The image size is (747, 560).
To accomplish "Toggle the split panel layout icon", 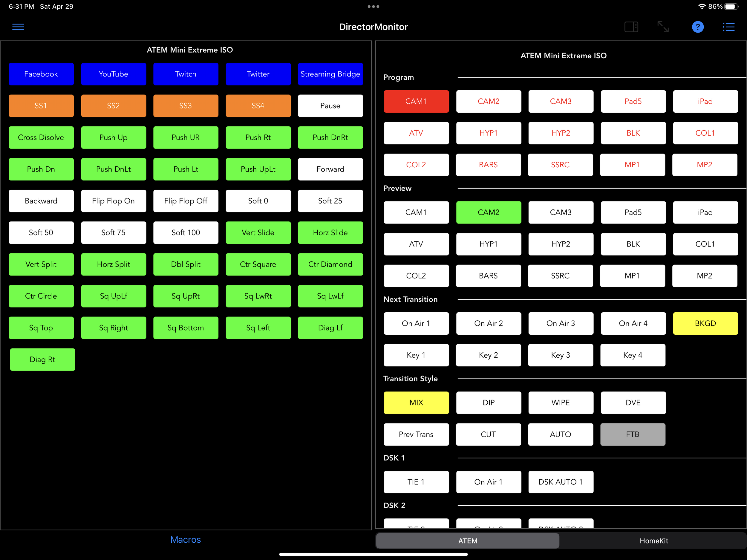I will click(x=631, y=27).
